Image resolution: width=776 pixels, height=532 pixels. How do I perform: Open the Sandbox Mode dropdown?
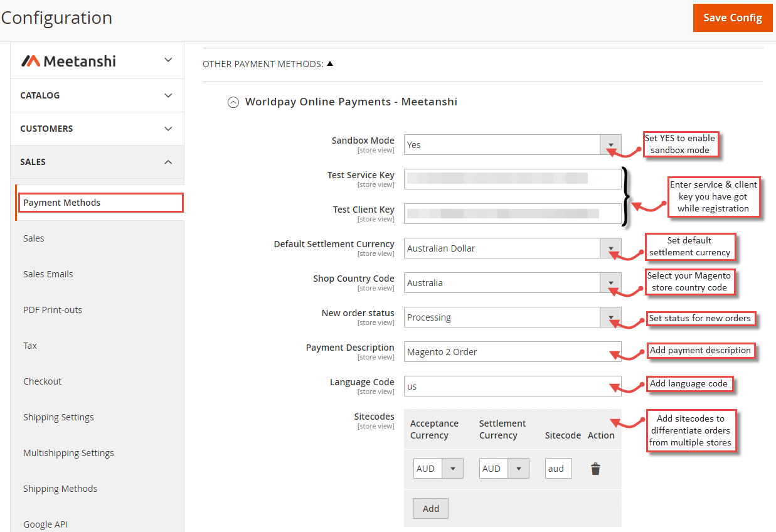610,144
